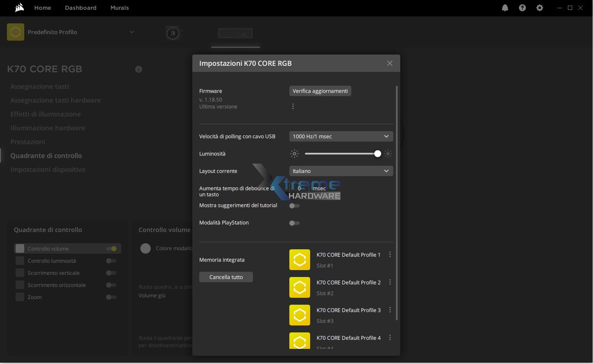
Task: Disable the Controllo volume toggle
Action: point(111,249)
